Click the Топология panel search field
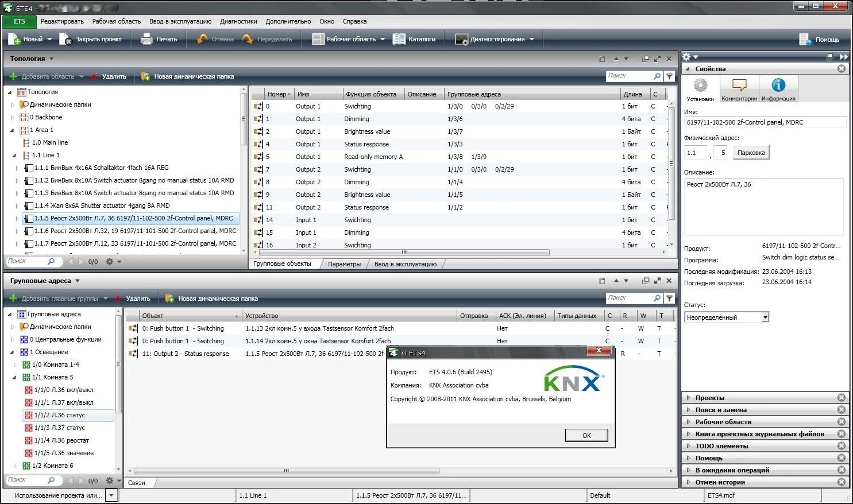Viewport: 853px width, 504px height. point(630,76)
